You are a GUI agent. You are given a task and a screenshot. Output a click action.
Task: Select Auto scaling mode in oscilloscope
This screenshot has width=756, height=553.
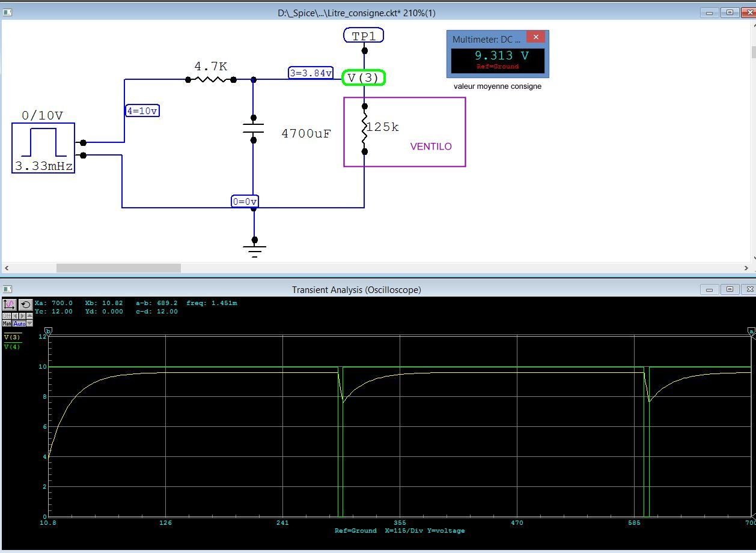19,323
